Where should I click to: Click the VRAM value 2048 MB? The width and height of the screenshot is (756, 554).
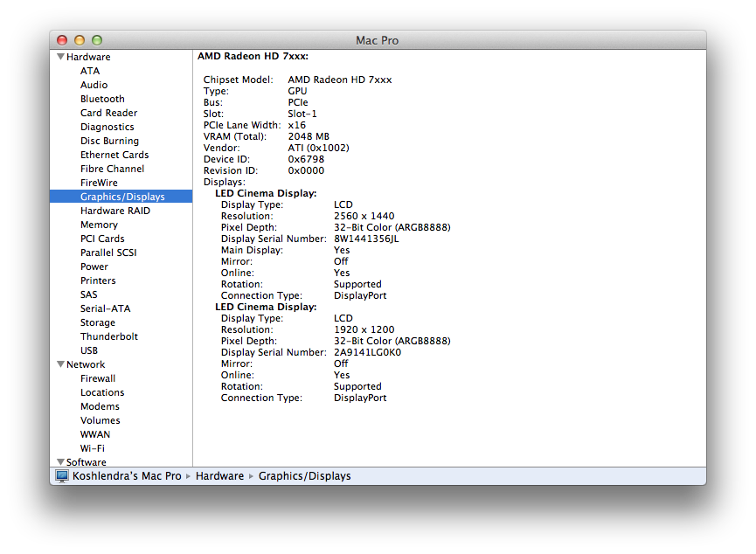pos(309,136)
